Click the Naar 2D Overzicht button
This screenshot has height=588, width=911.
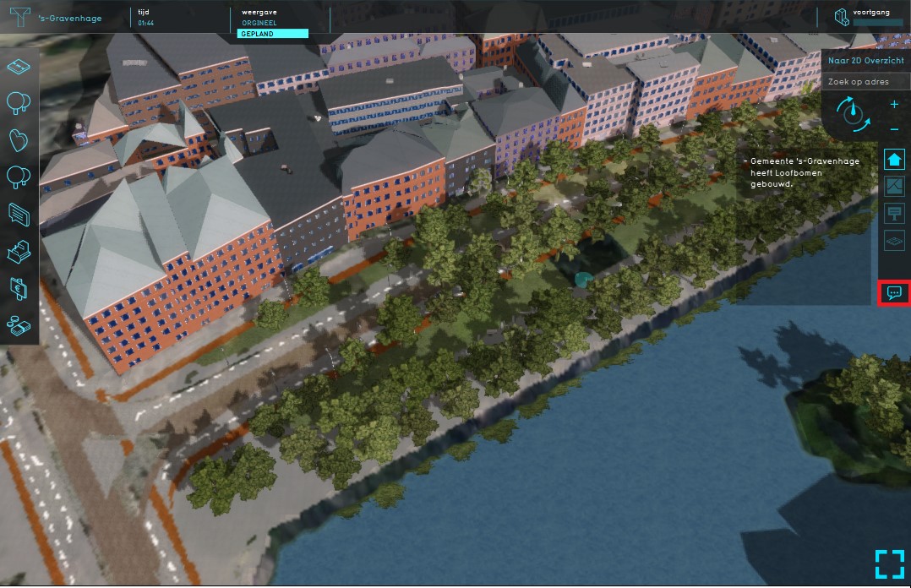click(x=865, y=62)
